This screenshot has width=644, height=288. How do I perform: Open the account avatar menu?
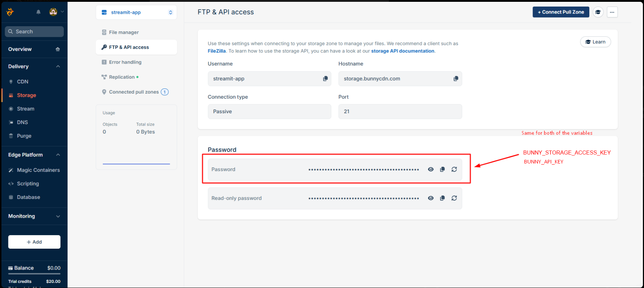tap(56, 12)
